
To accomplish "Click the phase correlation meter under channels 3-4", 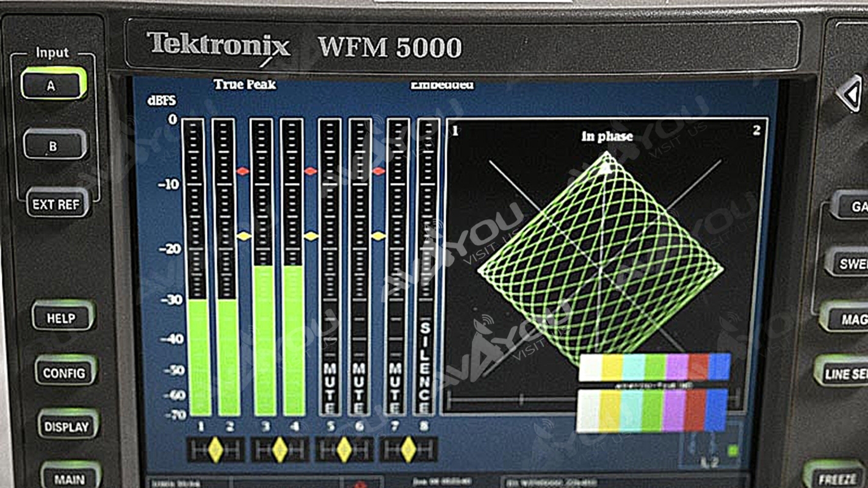I will click(280, 450).
